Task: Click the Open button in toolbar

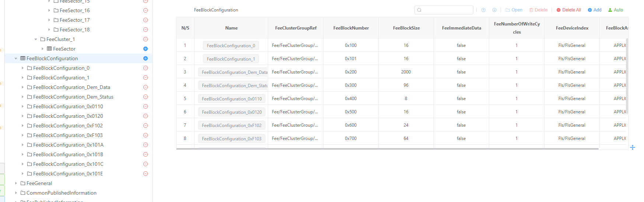Action: [514, 10]
